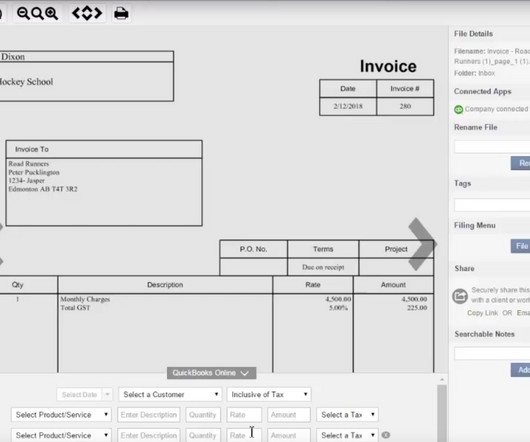Viewport: 530px width, 442px height.
Task: Open the first Select Product/Service dropdown
Action: point(61,415)
